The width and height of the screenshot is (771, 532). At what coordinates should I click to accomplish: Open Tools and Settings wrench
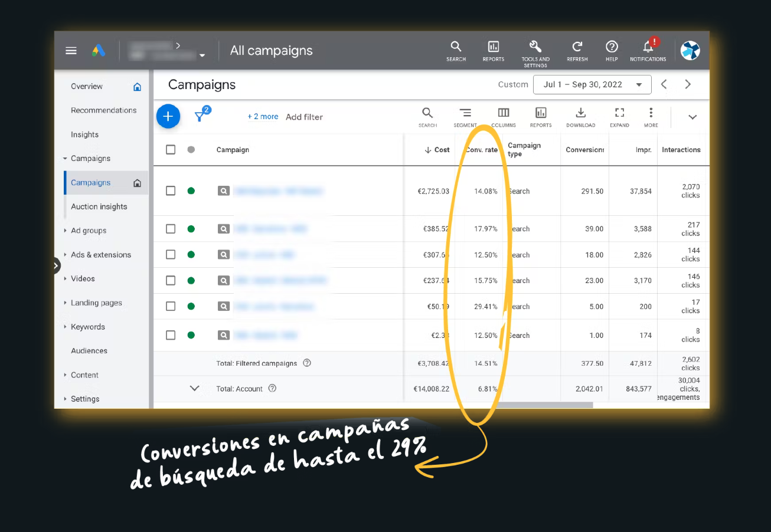click(x=535, y=47)
